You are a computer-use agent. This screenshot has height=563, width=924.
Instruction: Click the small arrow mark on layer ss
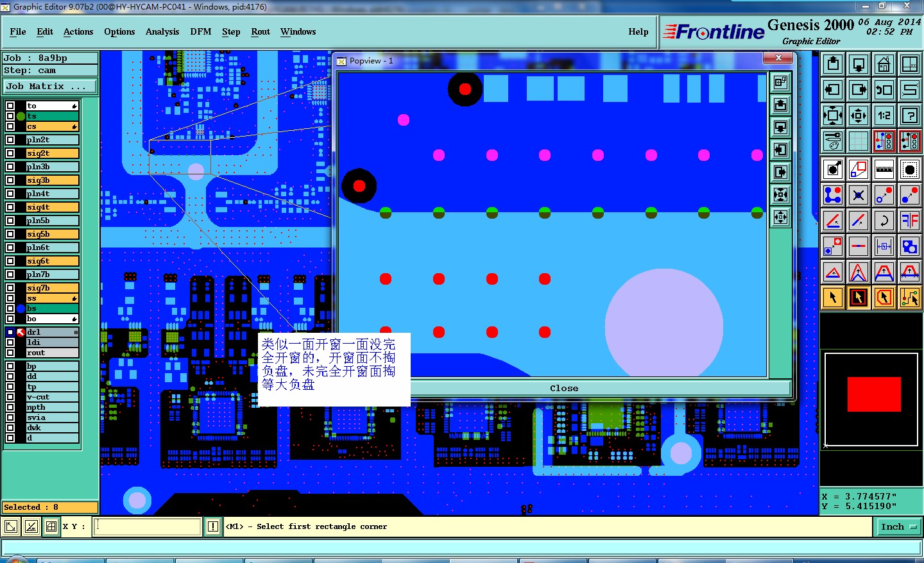(74, 298)
